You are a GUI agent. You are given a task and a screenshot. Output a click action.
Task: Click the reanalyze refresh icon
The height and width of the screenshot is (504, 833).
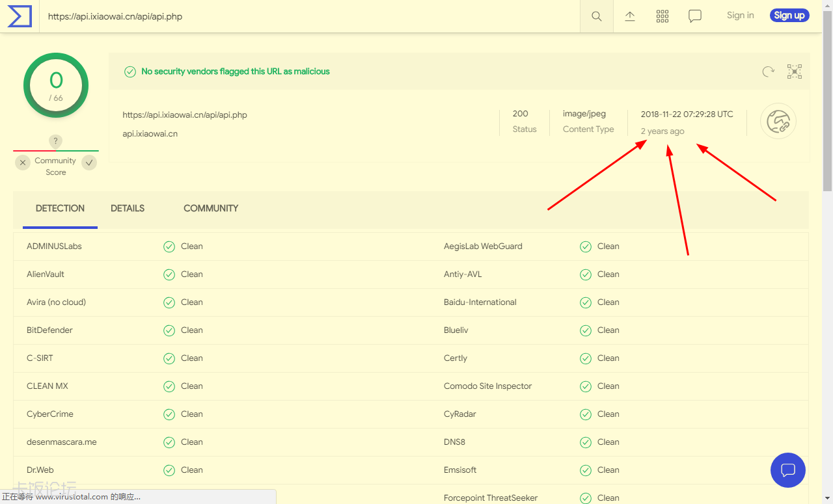[769, 72]
